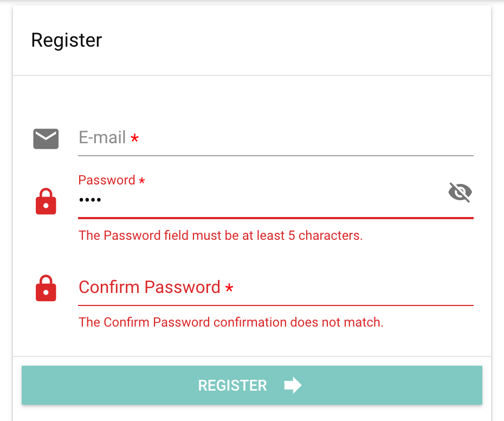Submit the form with the REGISTER button
This screenshot has width=504, height=421.
click(x=251, y=386)
